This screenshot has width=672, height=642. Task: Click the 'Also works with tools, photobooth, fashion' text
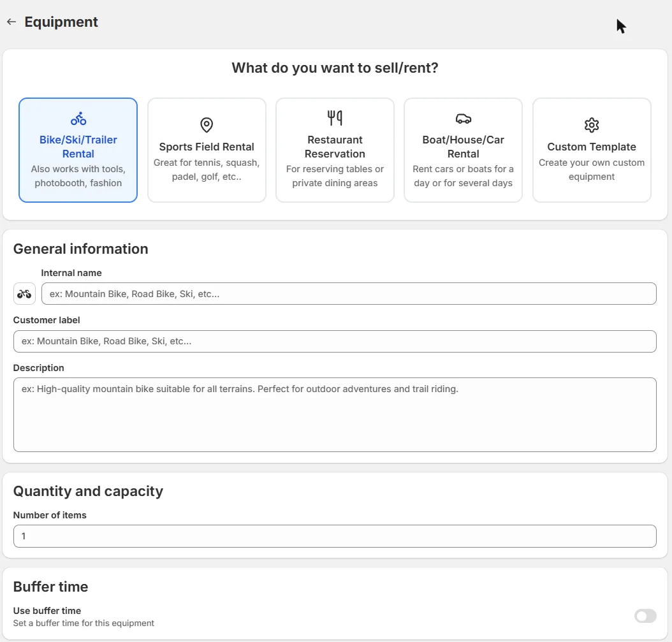78,176
